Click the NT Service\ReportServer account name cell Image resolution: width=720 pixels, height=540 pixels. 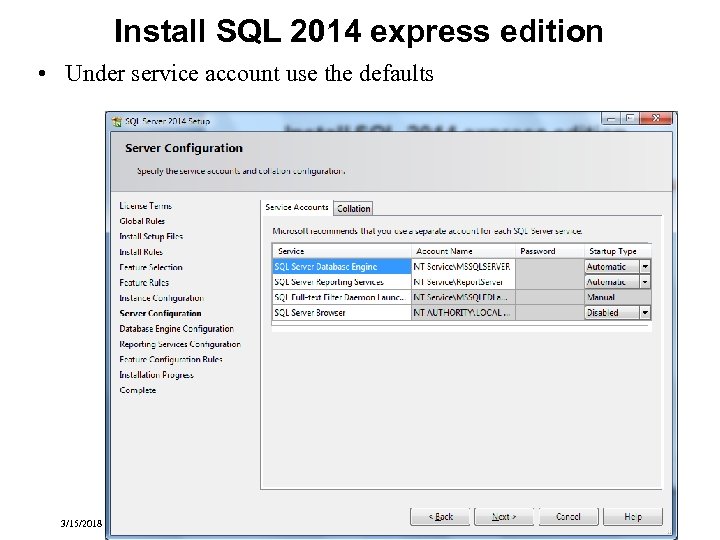coord(463,282)
